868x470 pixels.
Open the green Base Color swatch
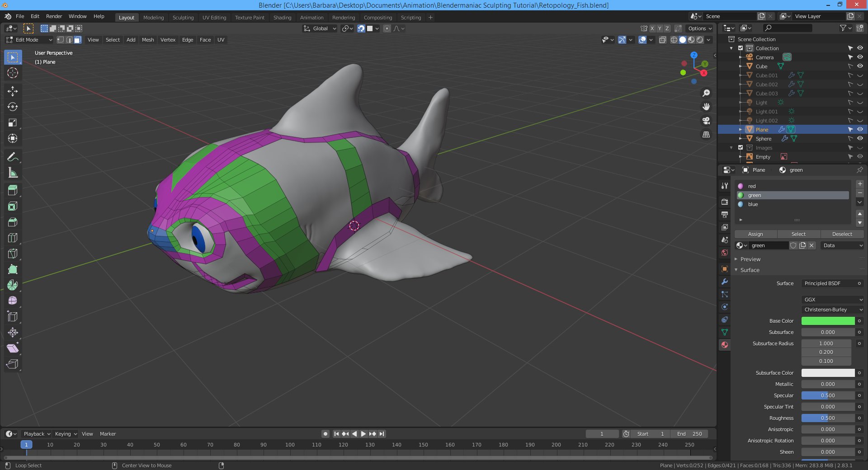(x=828, y=321)
